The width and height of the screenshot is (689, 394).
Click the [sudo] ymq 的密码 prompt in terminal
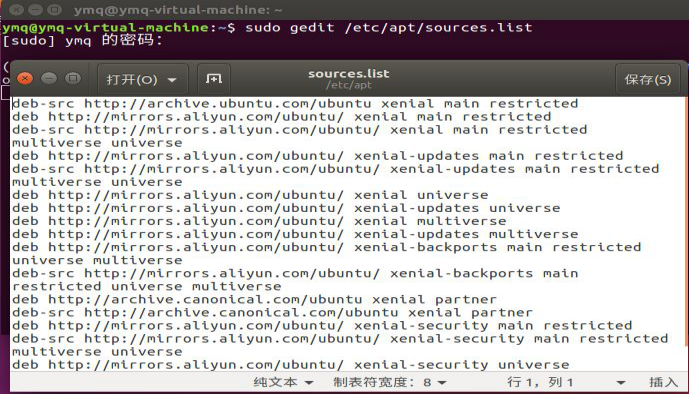click(x=83, y=41)
